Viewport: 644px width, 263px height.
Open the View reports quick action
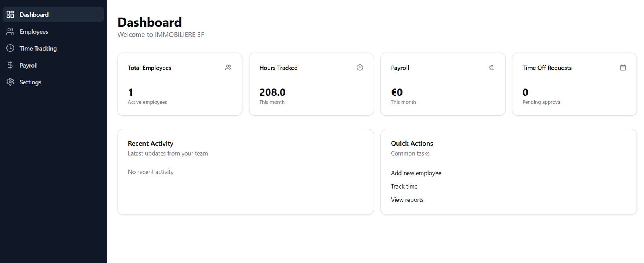coord(407,200)
